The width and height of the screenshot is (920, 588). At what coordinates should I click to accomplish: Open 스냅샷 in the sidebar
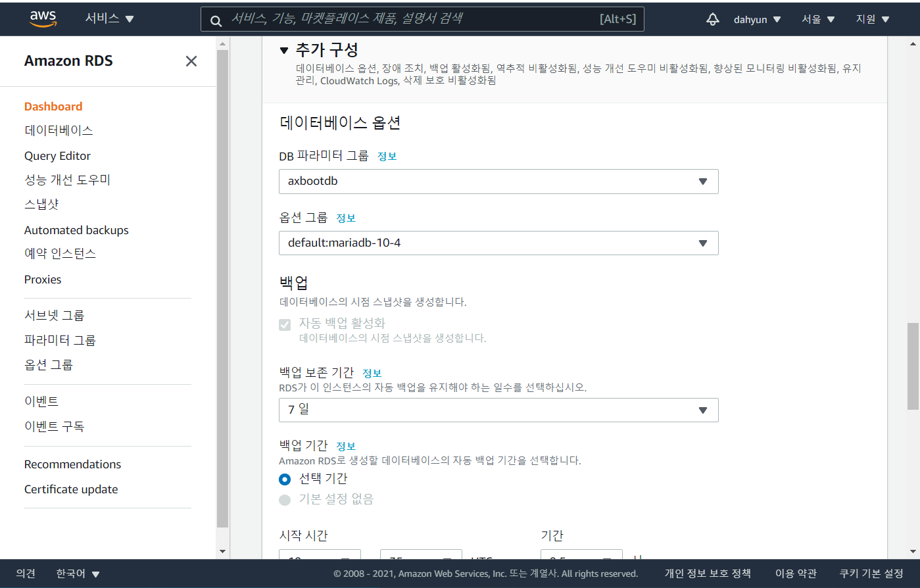click(x=41, y=204)
